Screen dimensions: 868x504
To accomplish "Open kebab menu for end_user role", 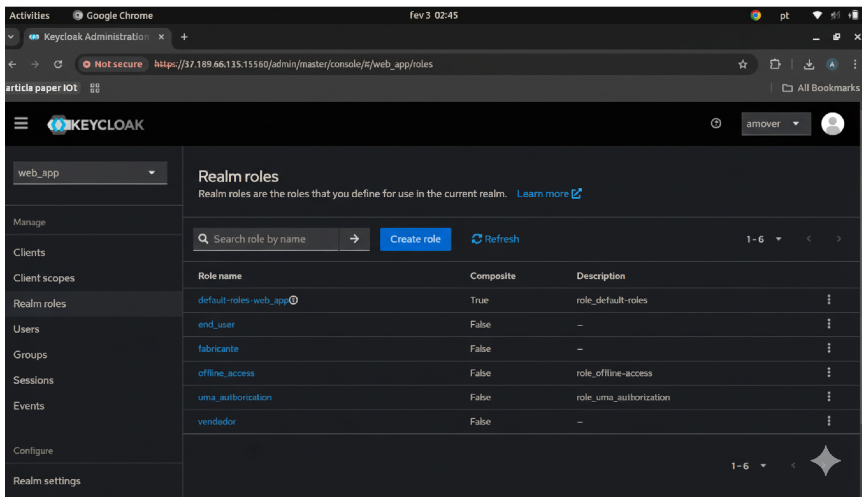I will pos(829,324).
